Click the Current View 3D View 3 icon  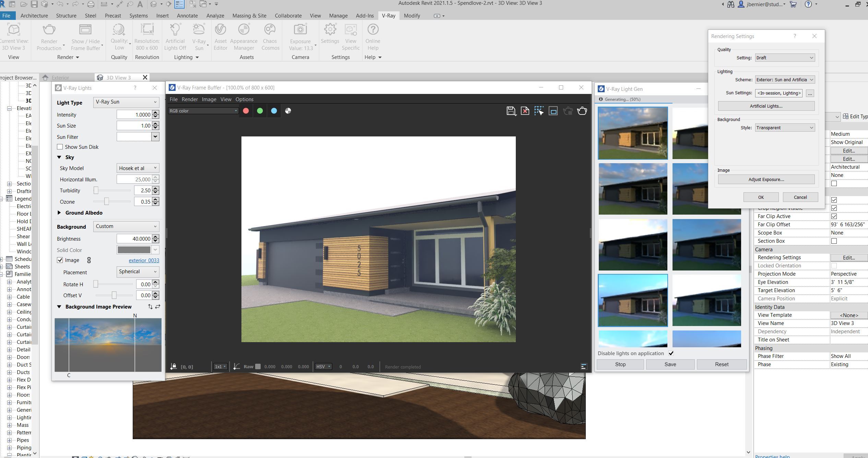click(14, 30)
